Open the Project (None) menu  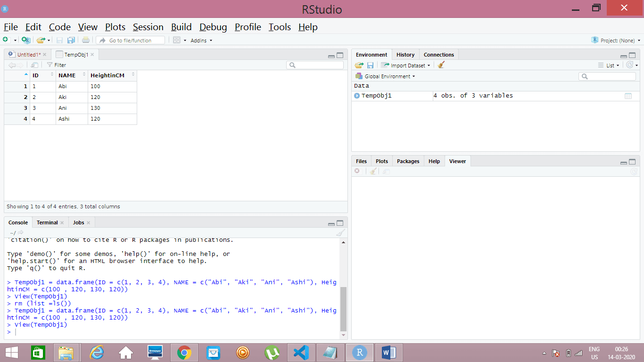pyautogui.click(x=615, y=41)
